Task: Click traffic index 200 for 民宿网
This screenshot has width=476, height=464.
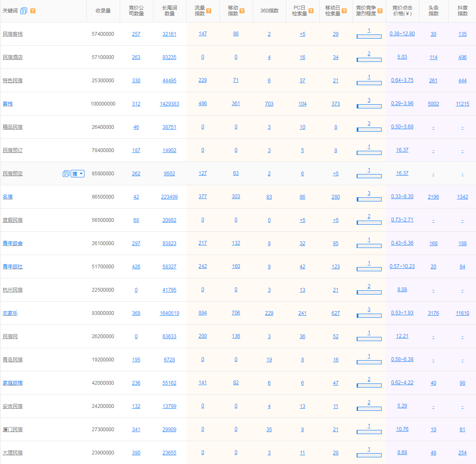Action: 203,336
